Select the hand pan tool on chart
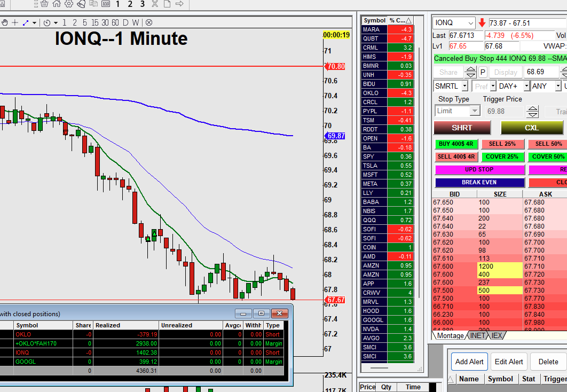 click(x=5, y=22)
